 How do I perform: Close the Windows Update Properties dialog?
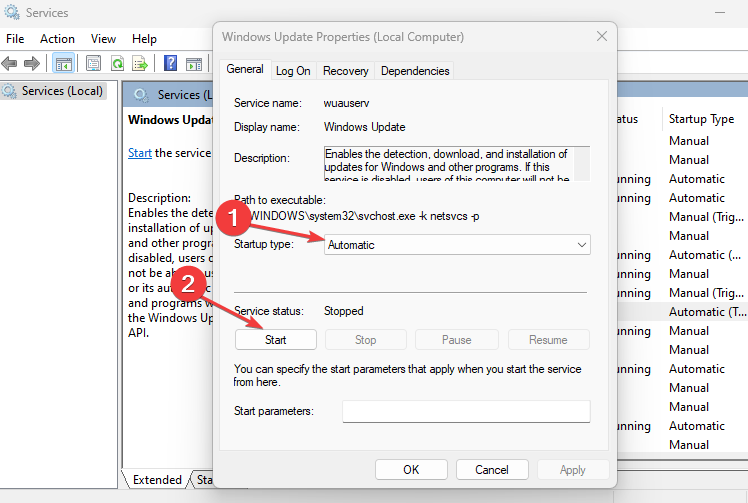602,37
